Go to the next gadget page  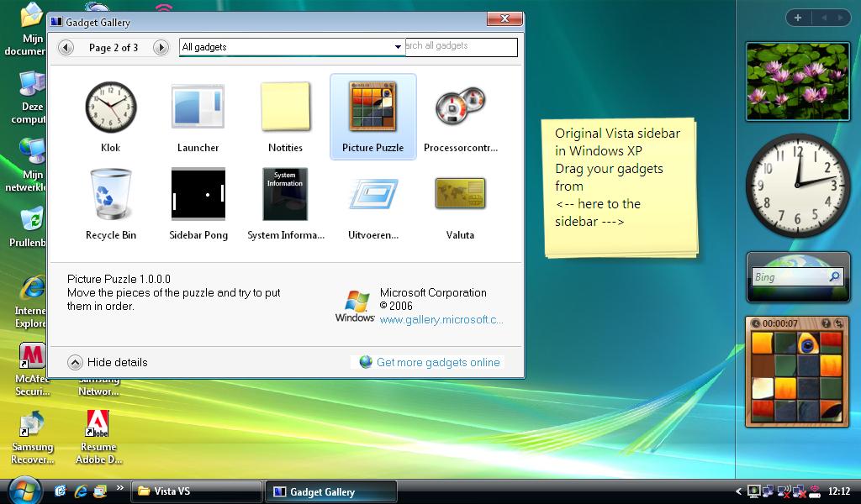click(x=161, y=48)
